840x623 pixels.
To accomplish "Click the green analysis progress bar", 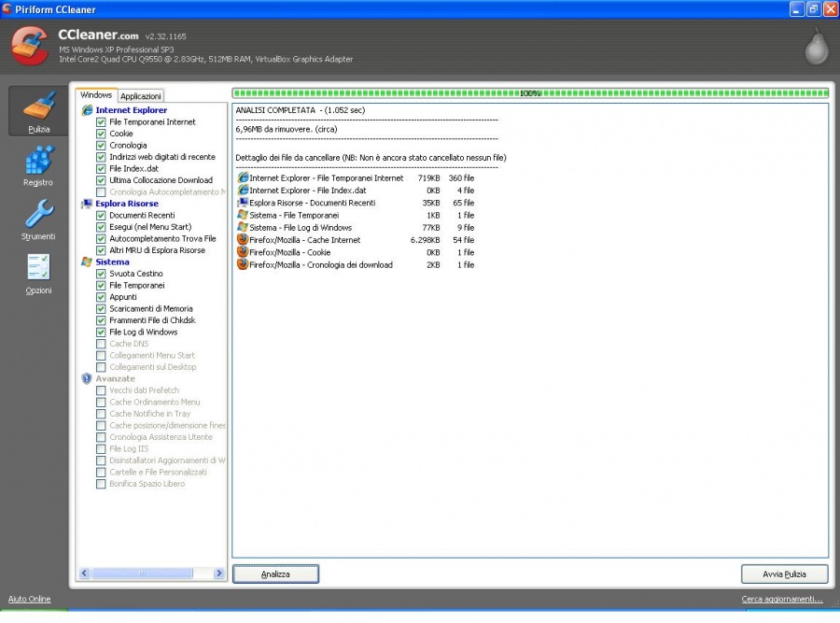I will click(x=530, y=93).
